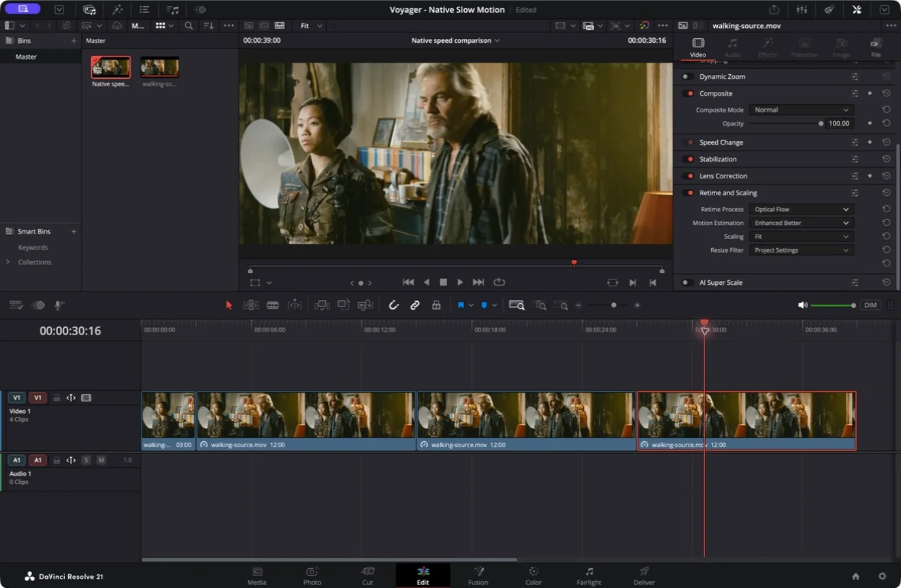This screenshot has height=588, width=901.
Task: Open the Composite Mode dropdown
Action: [x=801, y=110]
